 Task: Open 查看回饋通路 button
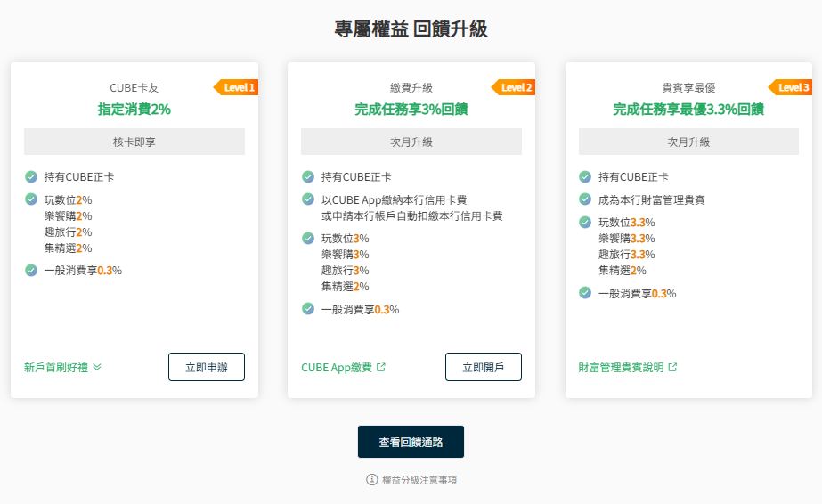pos(411,442)
